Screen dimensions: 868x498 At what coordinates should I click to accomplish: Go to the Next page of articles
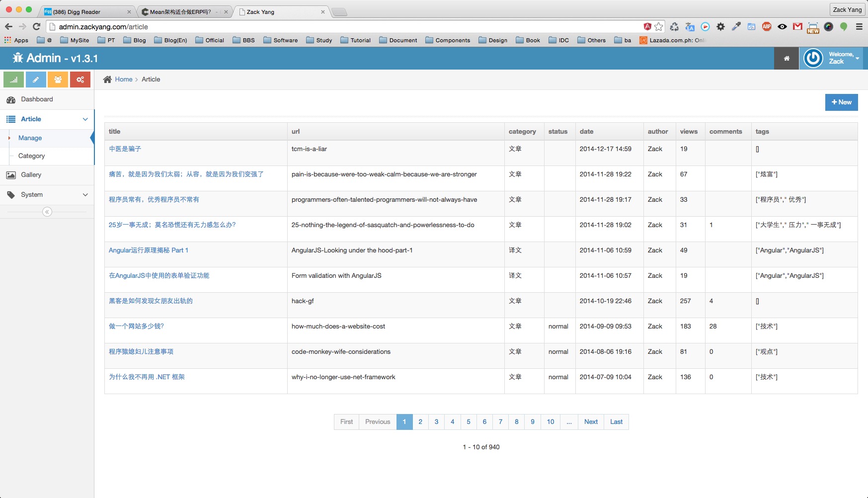(591, 422)
